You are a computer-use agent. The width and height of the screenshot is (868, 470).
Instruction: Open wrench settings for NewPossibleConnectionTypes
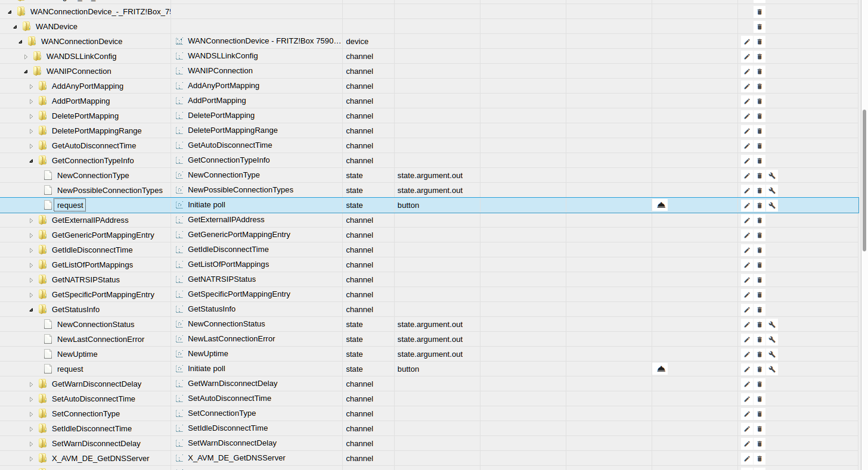pyautogui.click(x=772, y=191)
